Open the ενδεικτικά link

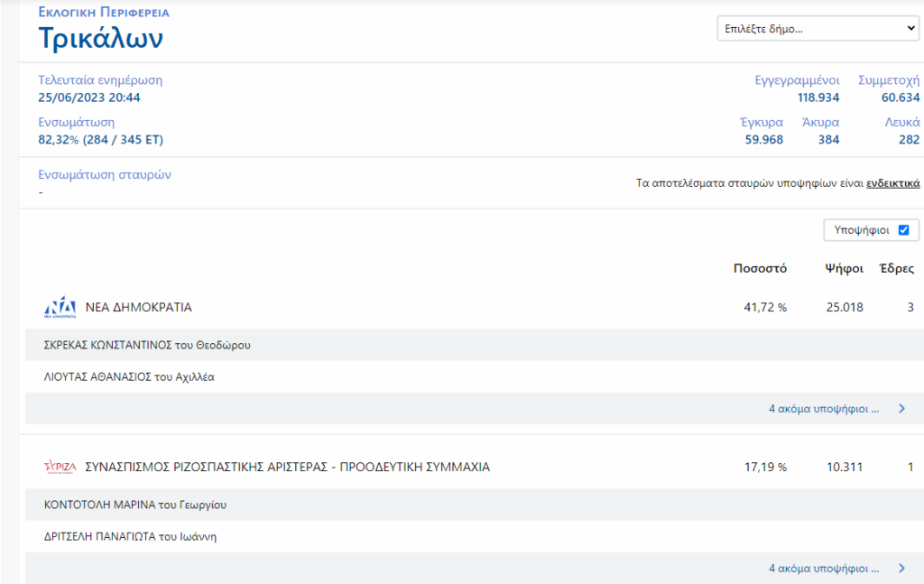tap(892, 182)
